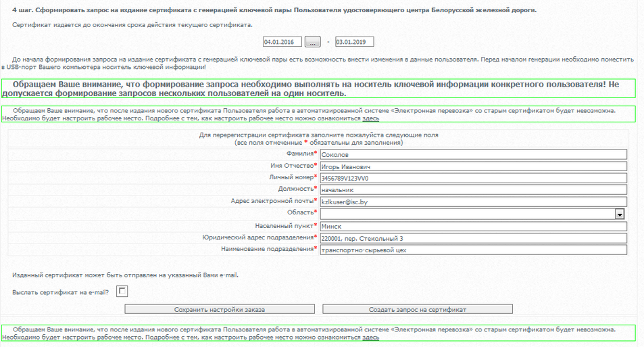Viewport: 644px width, 347px height.
Task: Select the Личный номер input field
Action: (473, 178)
